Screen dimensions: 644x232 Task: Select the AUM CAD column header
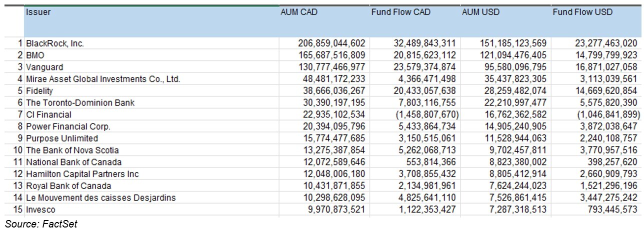[x=324, y=22]
